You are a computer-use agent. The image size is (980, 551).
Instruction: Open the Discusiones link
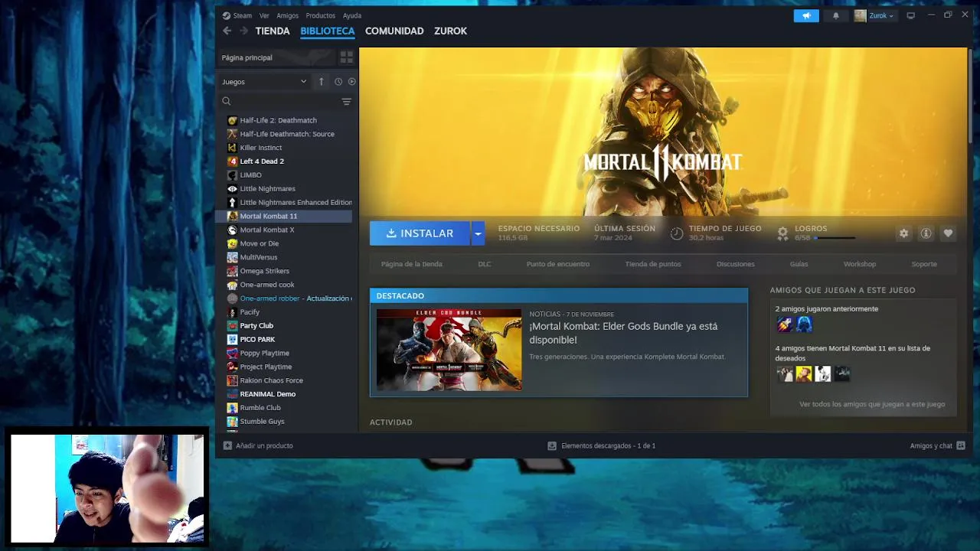[736, 264]
